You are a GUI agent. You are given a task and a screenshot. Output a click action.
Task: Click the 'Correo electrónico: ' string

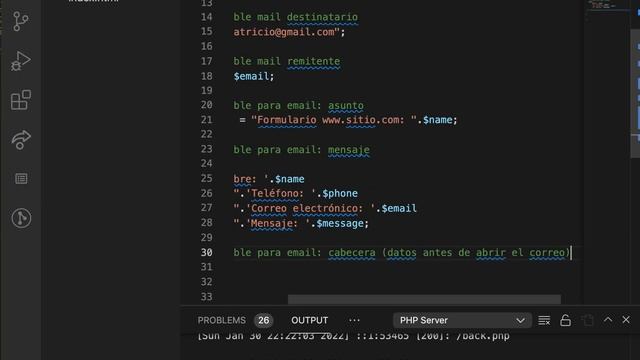(x=311, y=209)
